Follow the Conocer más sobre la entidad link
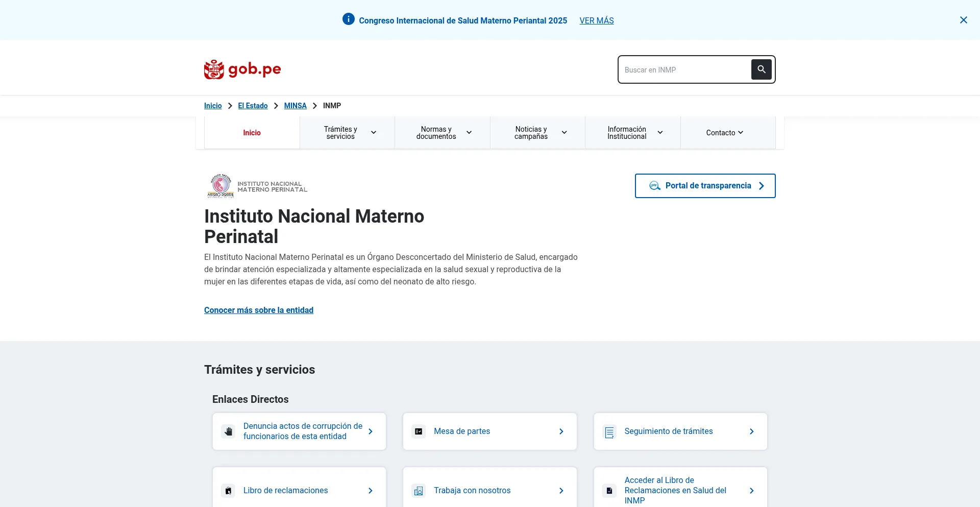The image size is (980, 507). [259, 310]
